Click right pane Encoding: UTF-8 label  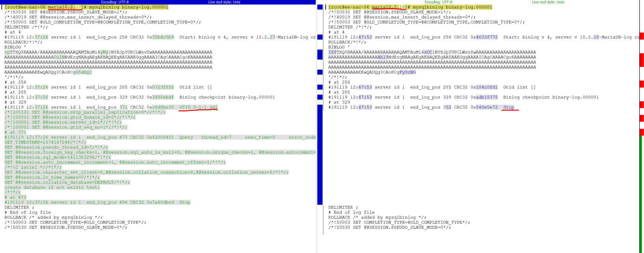438,2
